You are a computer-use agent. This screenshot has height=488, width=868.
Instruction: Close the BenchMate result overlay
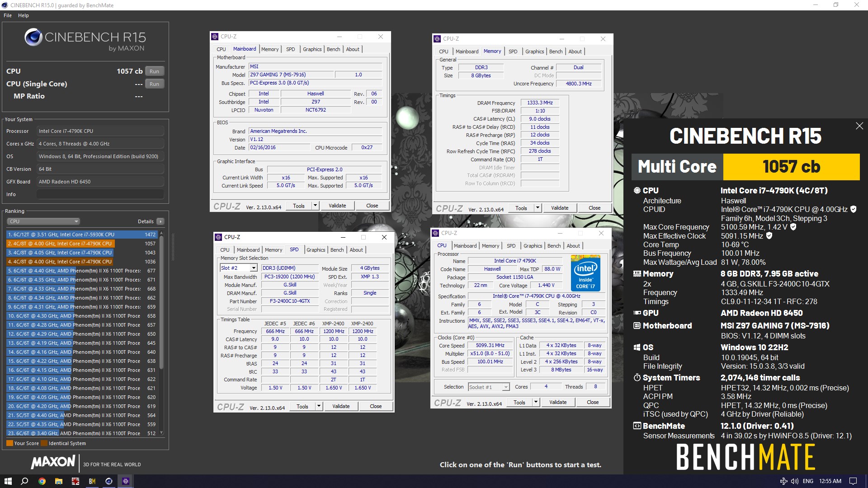(x=859, y=126)
